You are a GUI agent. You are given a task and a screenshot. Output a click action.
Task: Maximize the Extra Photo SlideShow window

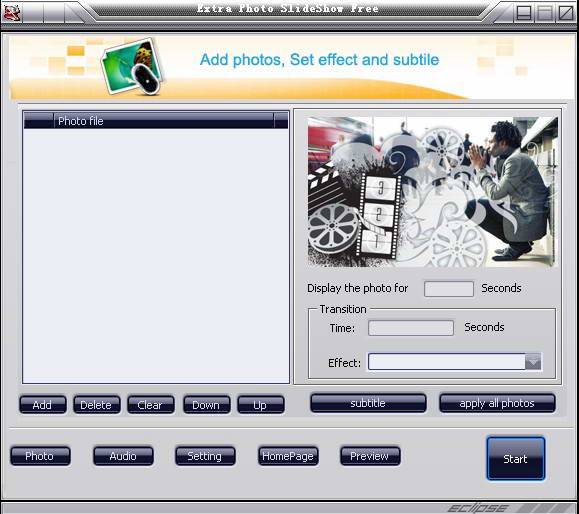pos(544,13)
